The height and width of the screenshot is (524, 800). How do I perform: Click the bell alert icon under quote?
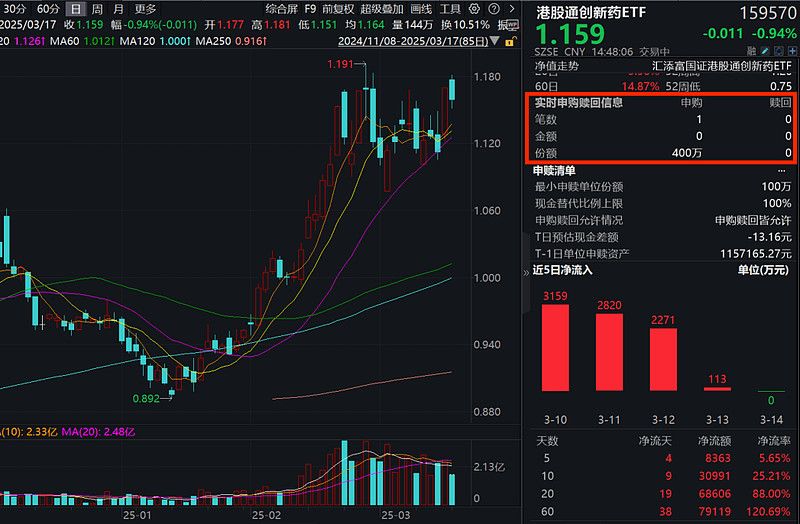[x=779, y=51]
